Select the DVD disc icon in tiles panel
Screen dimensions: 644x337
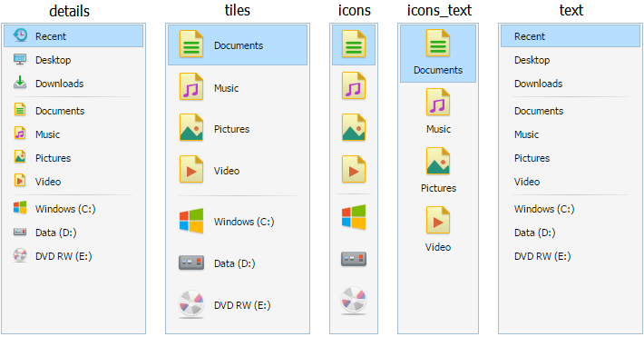[x=191, y=304]
